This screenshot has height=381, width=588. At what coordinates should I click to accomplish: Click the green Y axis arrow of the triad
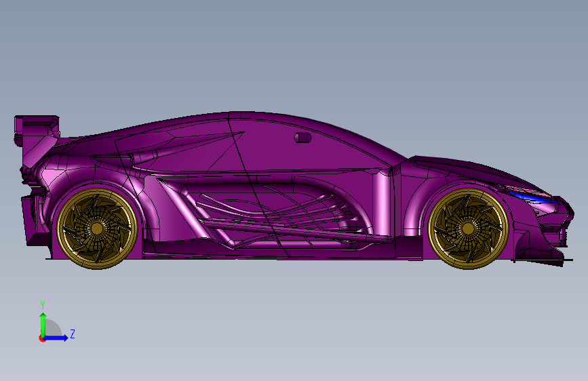(43, 325)
